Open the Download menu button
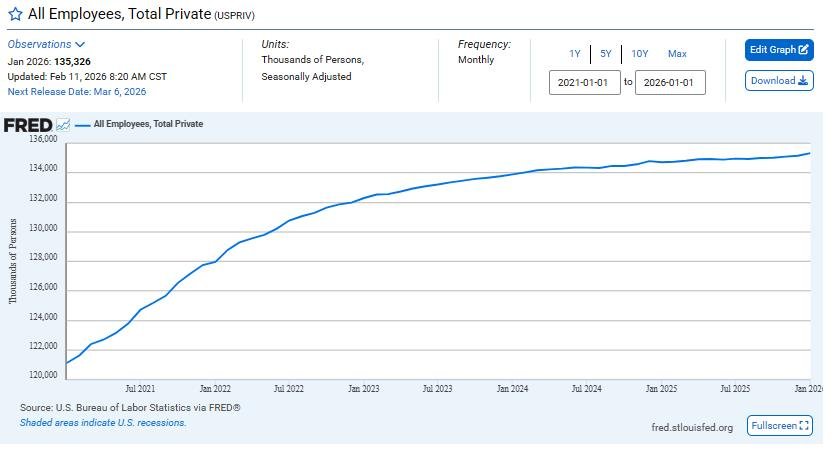This screenshot has width=835, height=451. click(x=778, y=81)
